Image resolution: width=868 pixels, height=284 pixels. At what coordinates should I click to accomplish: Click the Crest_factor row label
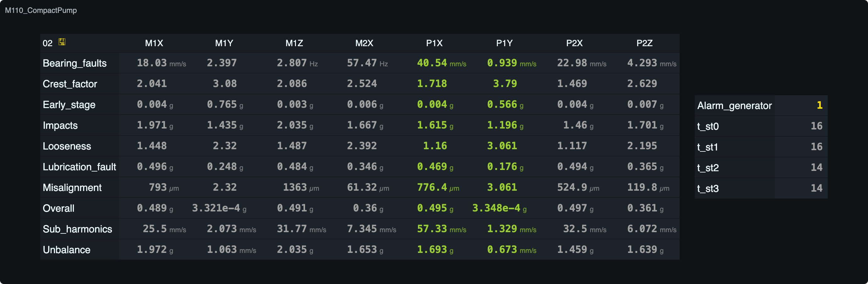70,84
